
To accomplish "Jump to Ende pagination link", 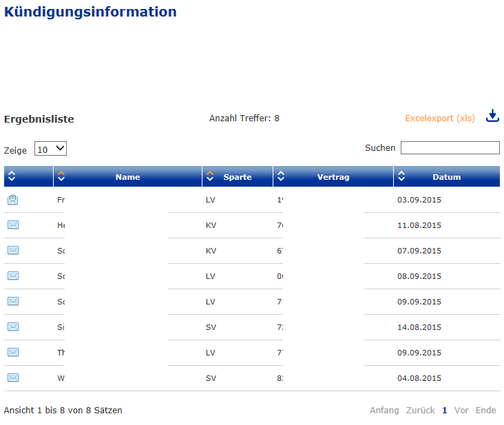I will click(x=485, y=411).
